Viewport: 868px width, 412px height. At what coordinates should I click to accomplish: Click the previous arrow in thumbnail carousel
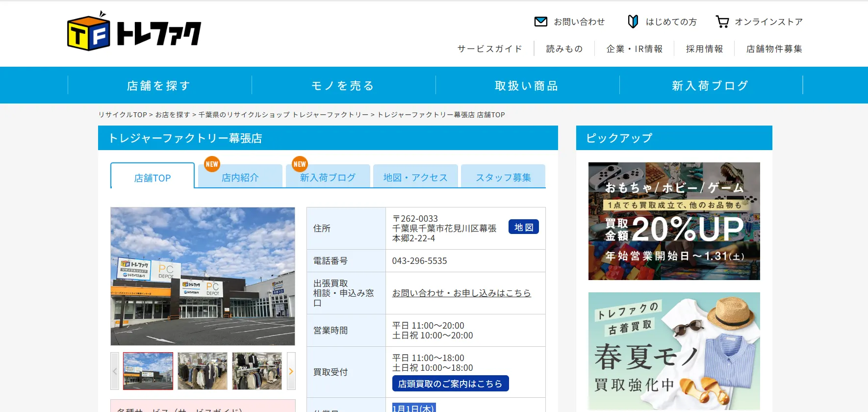pos(115,371)
